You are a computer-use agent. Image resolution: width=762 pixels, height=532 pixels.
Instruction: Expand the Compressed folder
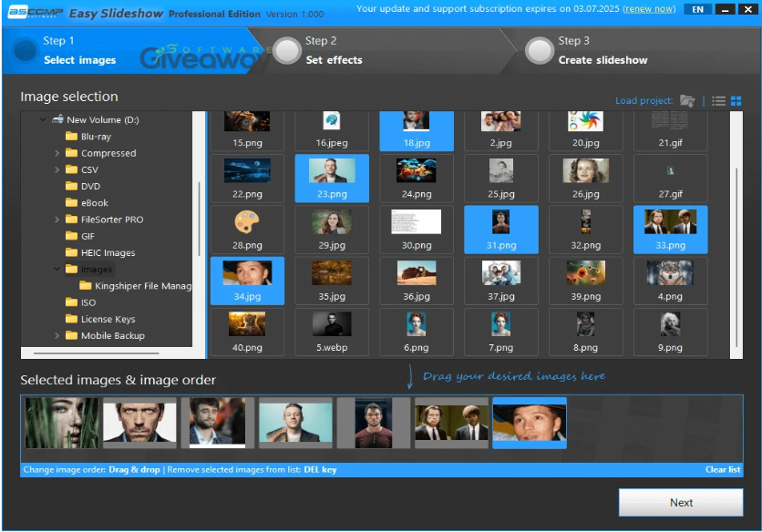click(x=57, y=153)
